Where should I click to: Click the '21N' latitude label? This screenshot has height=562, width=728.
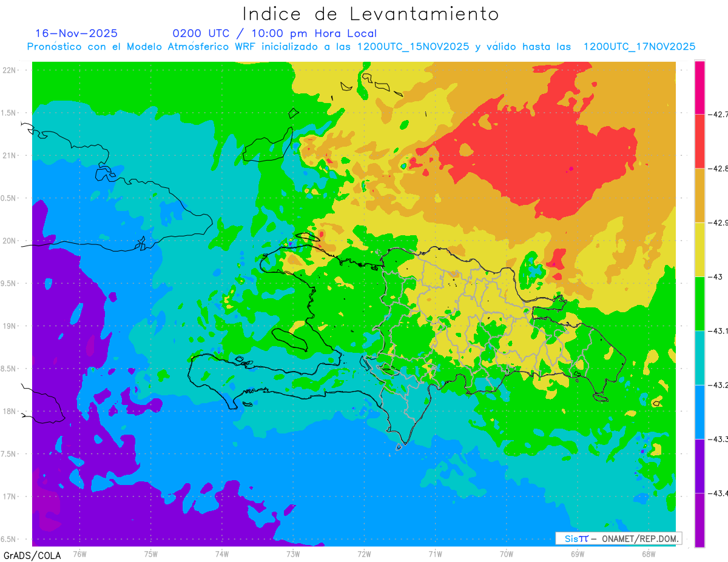coord(10,156)
